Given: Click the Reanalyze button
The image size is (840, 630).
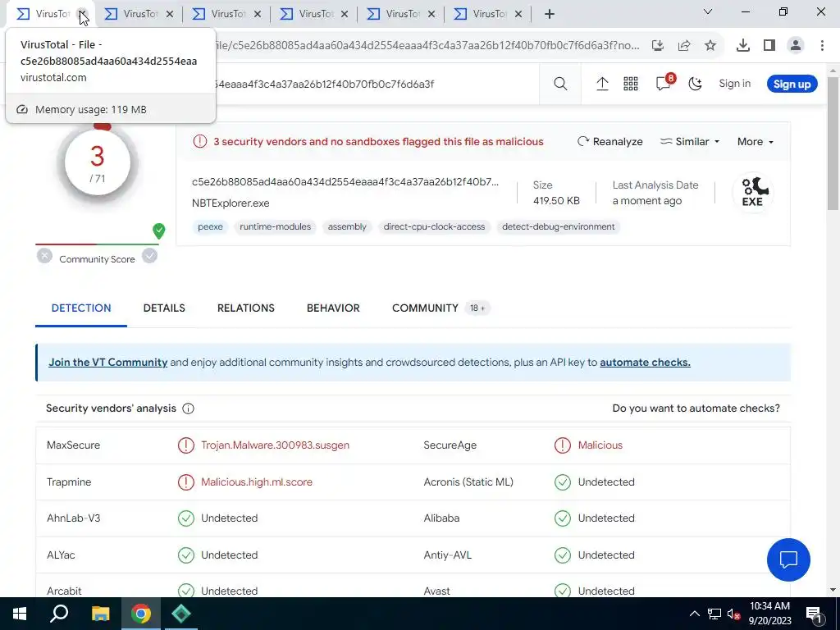Looking at the screenshot, I should [x=610, y=141].
